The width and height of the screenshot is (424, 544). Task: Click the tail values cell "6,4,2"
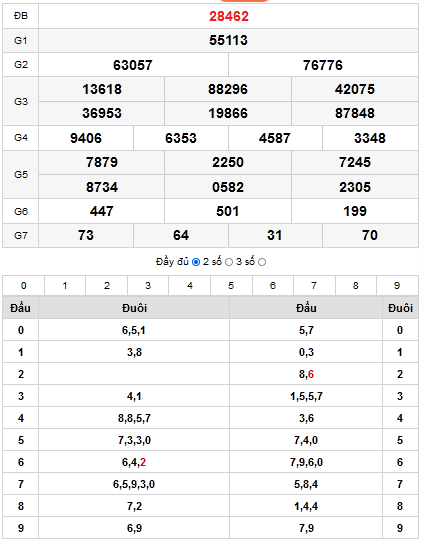click(134, 462)
